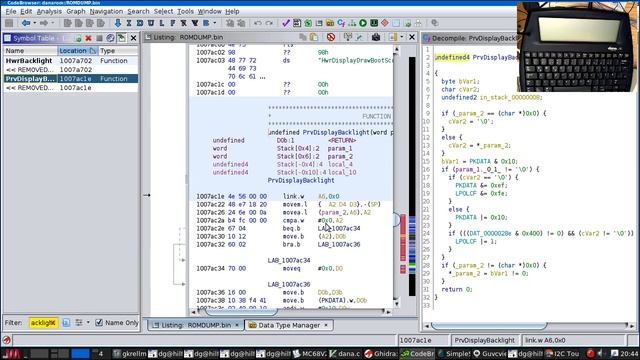Open the Function Graph toolbar icon
This screenshot has height=360, width=640.
pyautogui.click(x=352, y=23)
